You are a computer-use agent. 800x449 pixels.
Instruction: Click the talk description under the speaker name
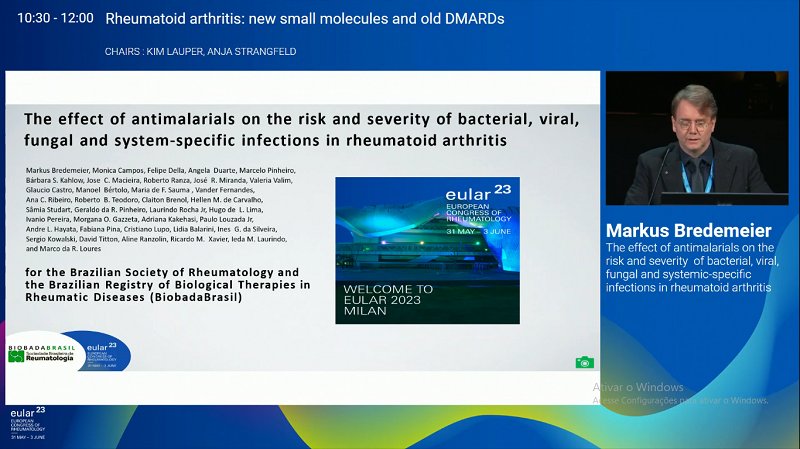point(690,267)
